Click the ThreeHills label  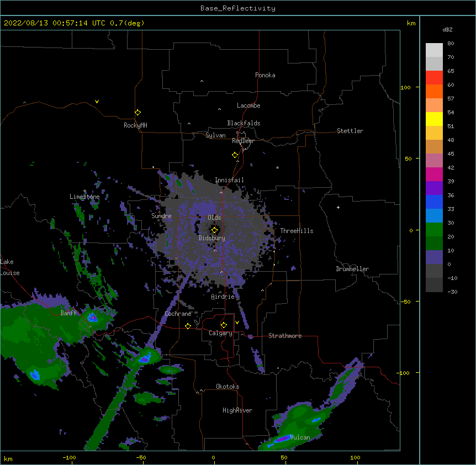[297, 231]
